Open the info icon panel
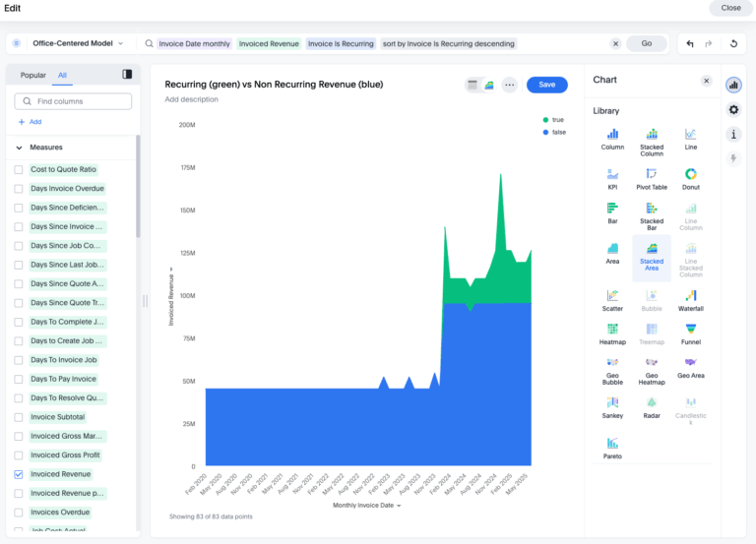Image resolution: width=756 pixels, height=544 pixels. [x=733, y=134]
